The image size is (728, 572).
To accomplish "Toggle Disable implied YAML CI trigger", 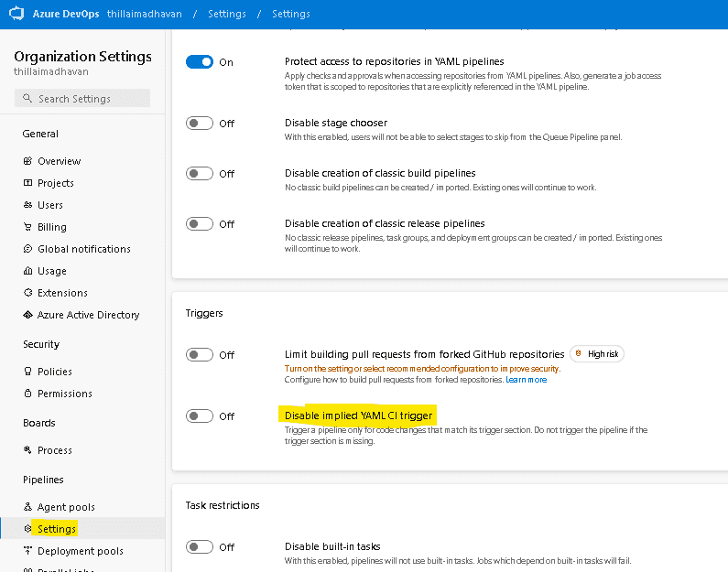I will click(x=200, y=416).
